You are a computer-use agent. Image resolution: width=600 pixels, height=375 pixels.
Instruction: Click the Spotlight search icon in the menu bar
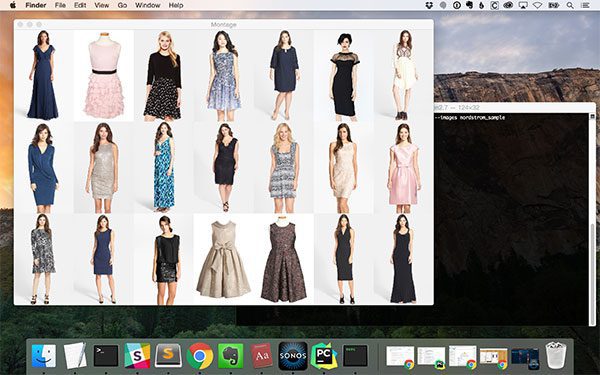570,5
